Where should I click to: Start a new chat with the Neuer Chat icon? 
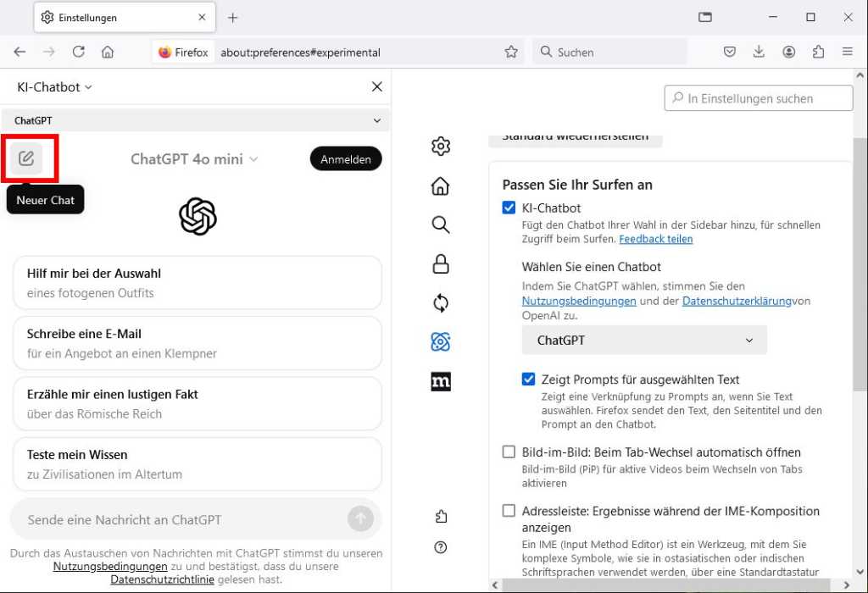(28, 158)
